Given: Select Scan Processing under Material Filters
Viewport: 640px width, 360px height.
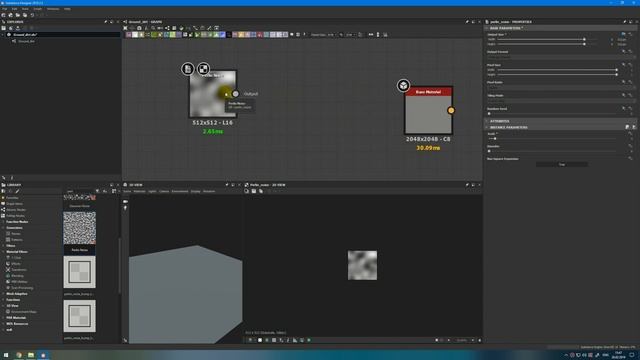Looking at the screenshot, I should [x=22, y=288].
